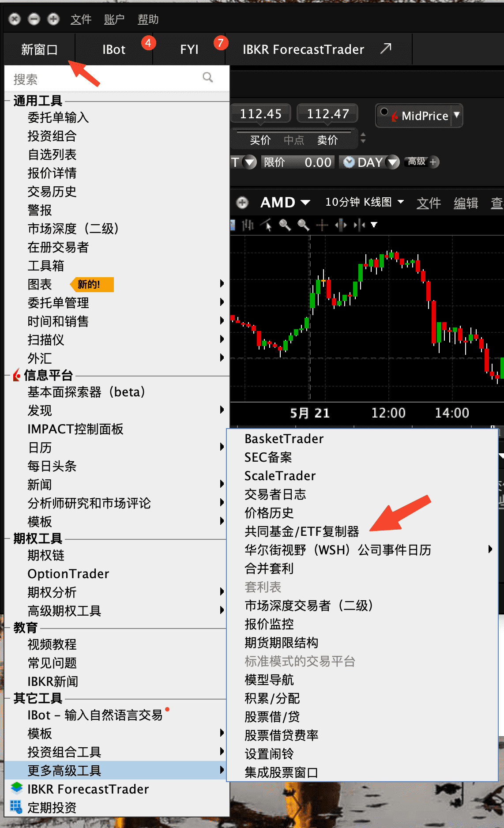Click the price stepper arrows beside 卖价
The height and width of the screenshot is (828, 504).
click(x=363, y=138)
